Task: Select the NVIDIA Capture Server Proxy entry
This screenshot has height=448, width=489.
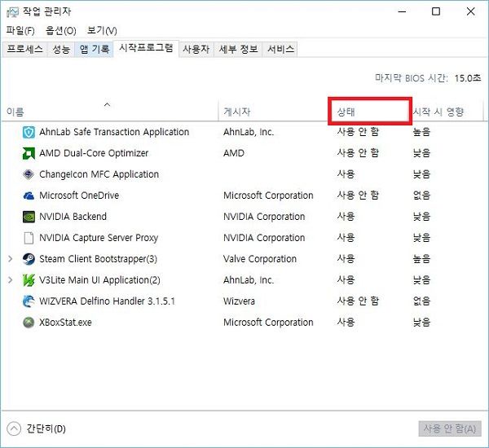Action: pos(244,238)
